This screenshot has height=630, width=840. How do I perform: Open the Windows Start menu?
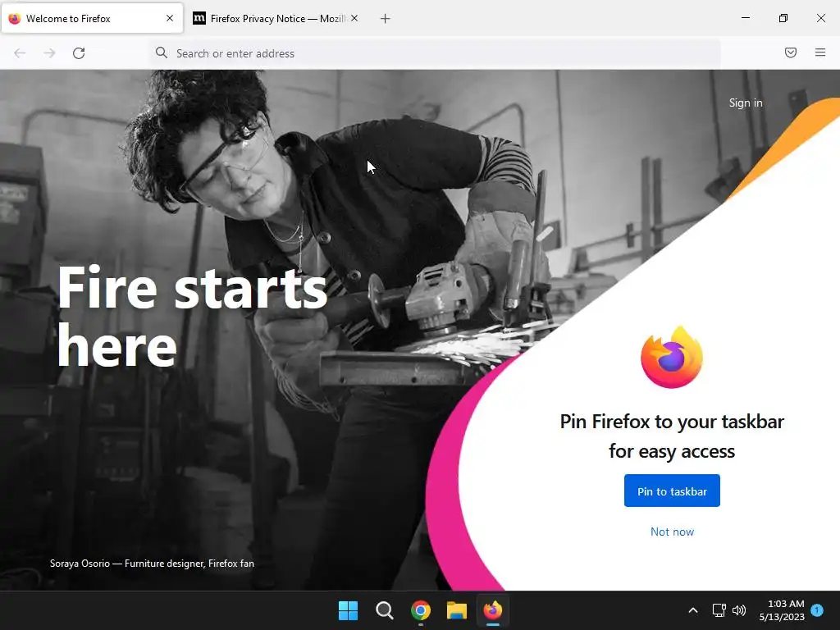pos(348,610)
